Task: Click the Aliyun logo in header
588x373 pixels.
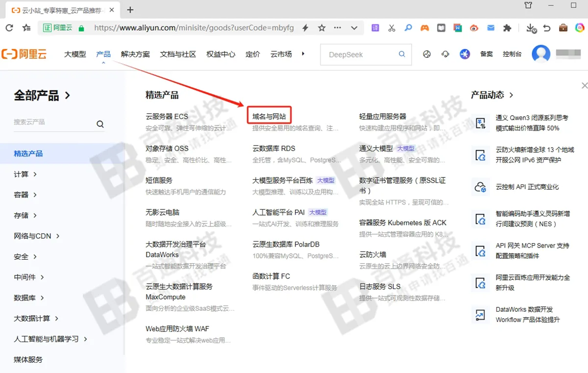Action: pyautogui.click(x=24, y=54)
